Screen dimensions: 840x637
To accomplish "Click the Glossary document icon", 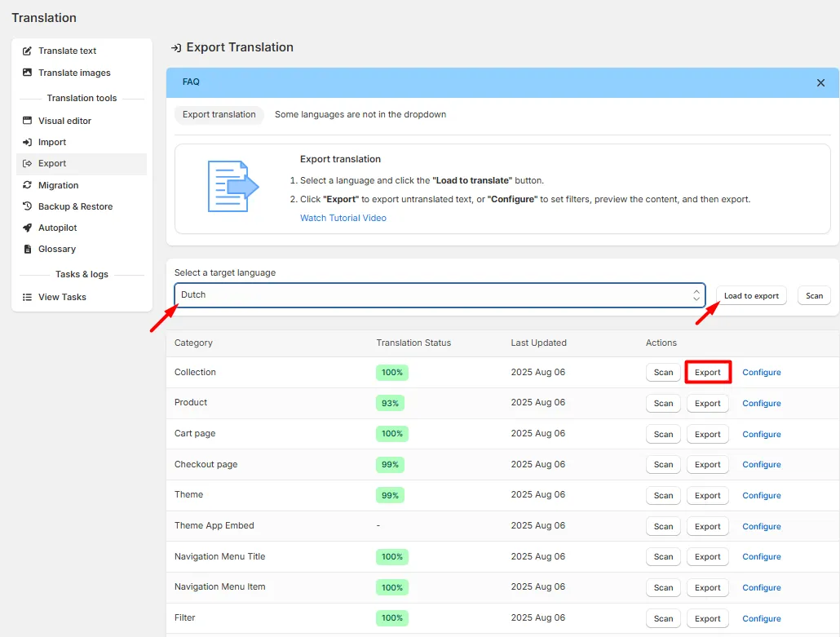I will tap(28, 249).
